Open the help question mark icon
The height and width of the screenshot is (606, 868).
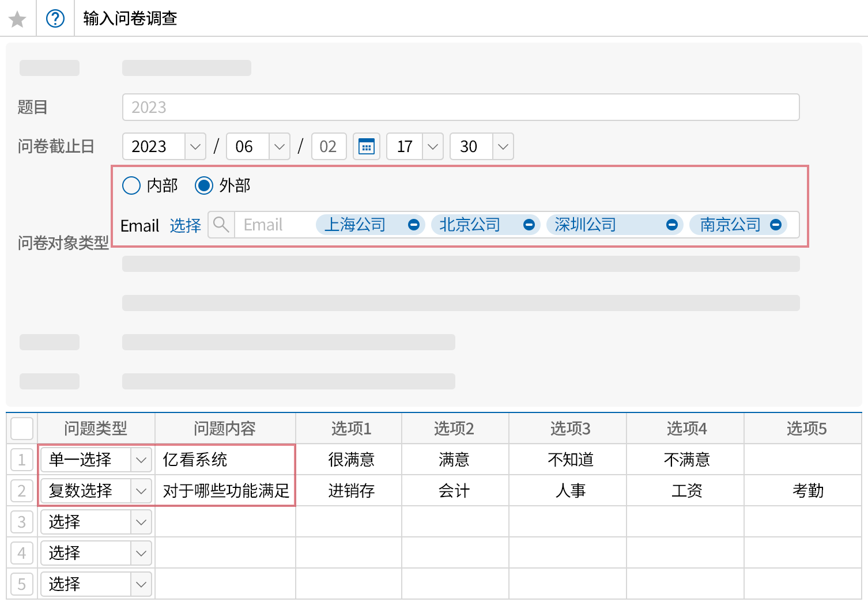pos(55,18)
